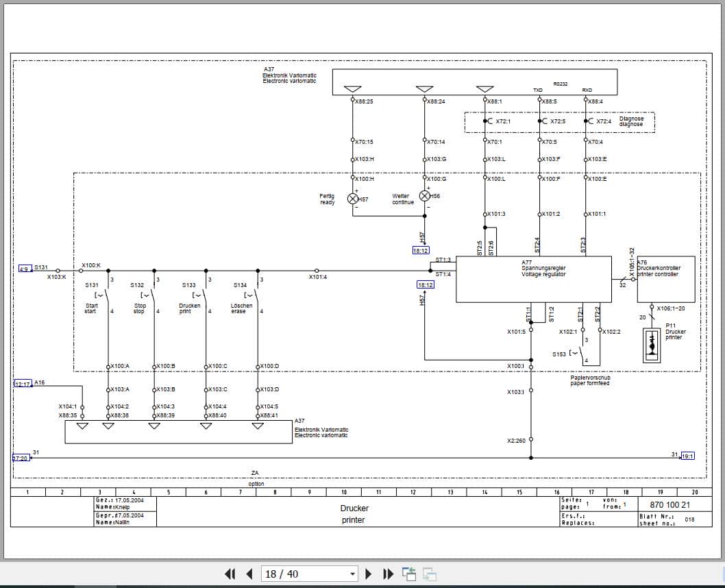This screenshot has height=588, width=725.
Task: Click the H57 'Fertig ready' lamp symbol
Action: coord(352,199)
